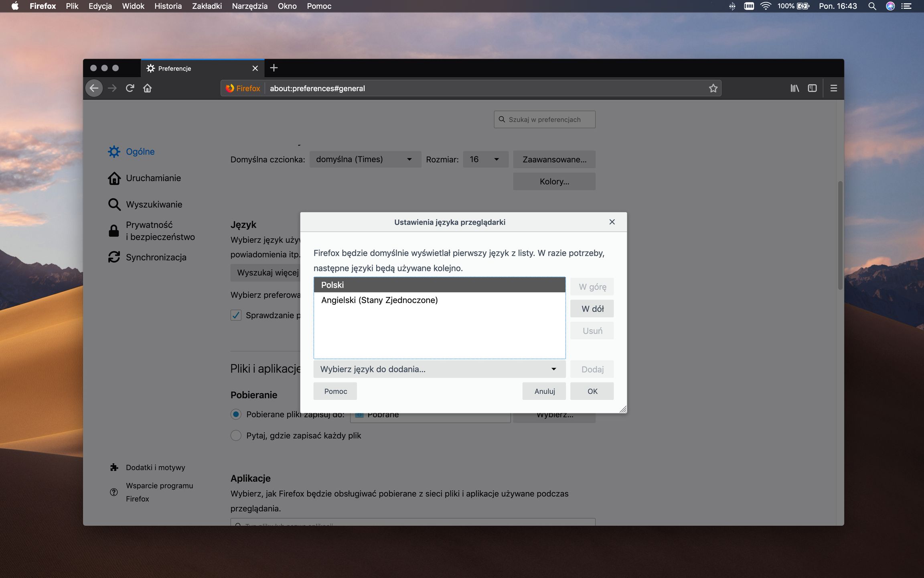Click the home icon in toolbar
This screenshot has height=578, width=924.
(x=147, y=88)
